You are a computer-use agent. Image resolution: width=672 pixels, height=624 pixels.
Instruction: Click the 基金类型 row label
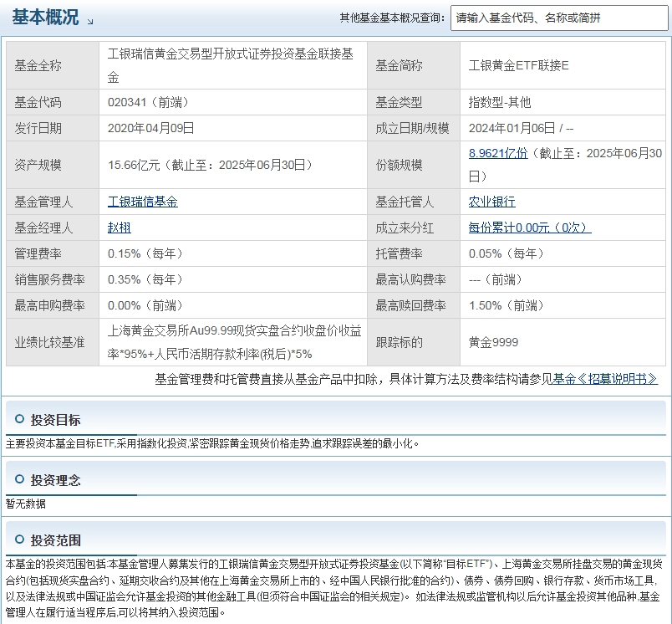399,102
